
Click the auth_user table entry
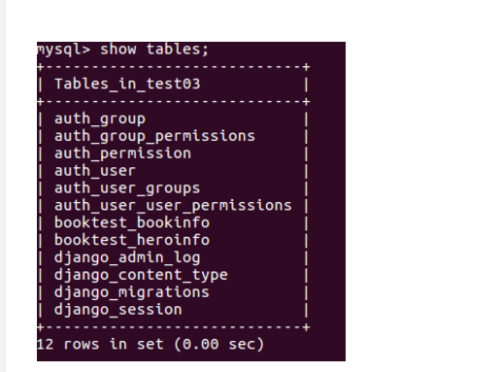pos(95,171)
